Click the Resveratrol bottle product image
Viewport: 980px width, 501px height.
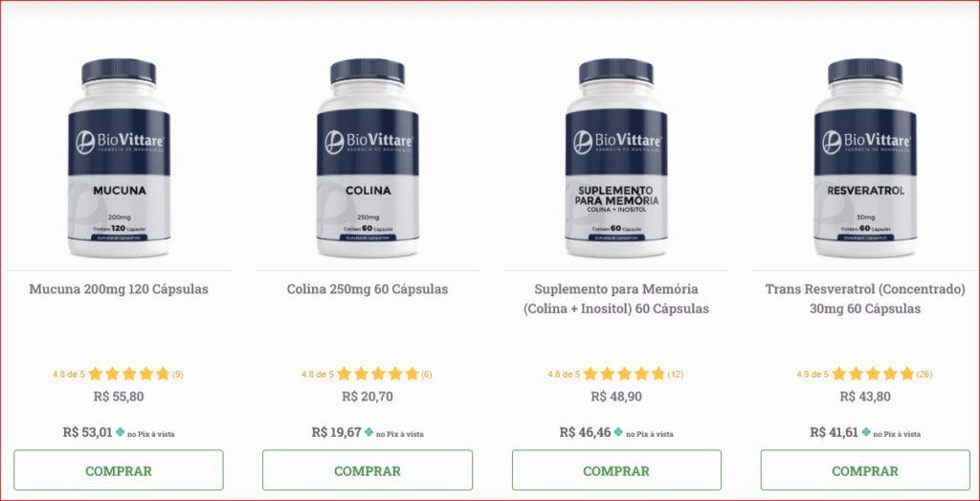(865, 159)
